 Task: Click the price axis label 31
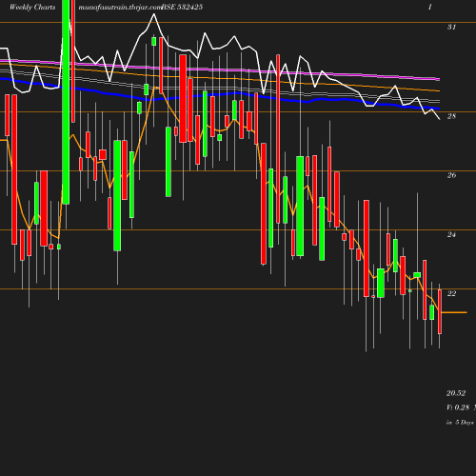pyautogui.click(x=451, y=27)
